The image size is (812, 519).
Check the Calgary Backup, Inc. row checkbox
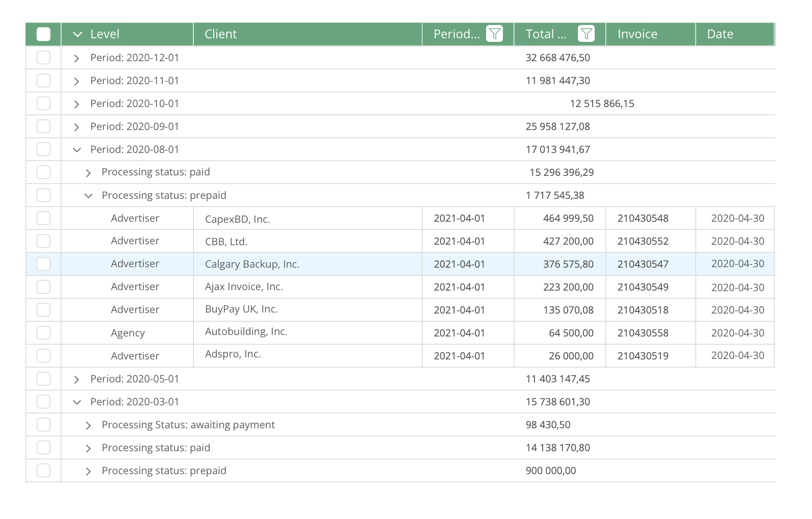tap(43, 264)
